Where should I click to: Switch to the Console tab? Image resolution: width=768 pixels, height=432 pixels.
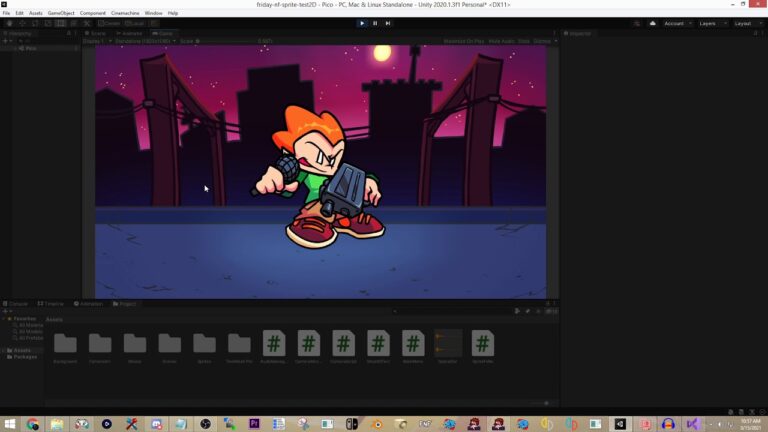click(x=16, y=304)
